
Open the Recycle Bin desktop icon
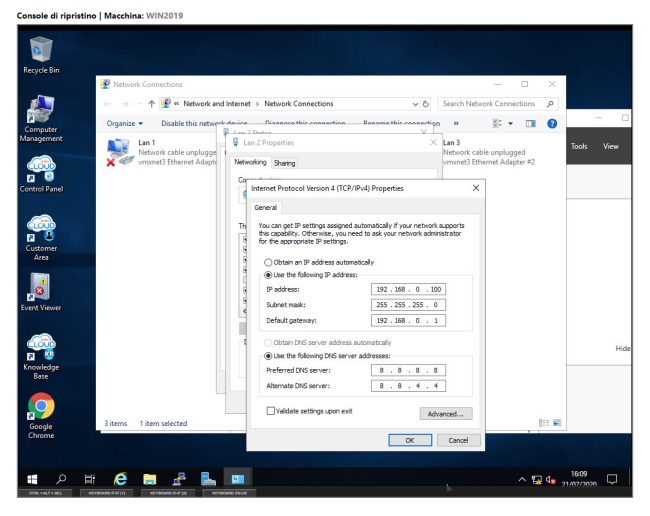point(41,55)
